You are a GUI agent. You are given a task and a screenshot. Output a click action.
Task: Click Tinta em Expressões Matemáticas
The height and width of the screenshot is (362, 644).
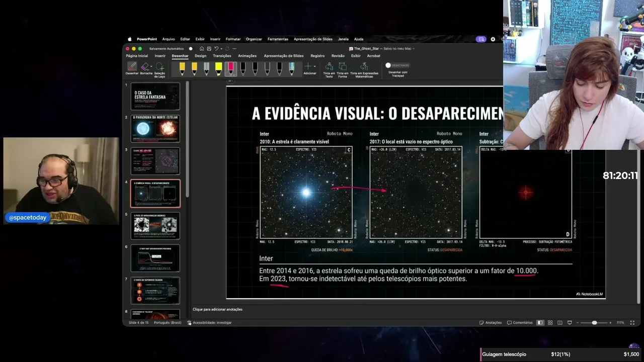[364, 70]
